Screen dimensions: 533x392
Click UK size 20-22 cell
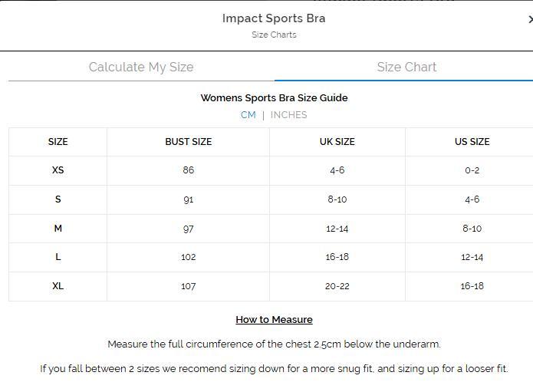click(x=337, y=286)
